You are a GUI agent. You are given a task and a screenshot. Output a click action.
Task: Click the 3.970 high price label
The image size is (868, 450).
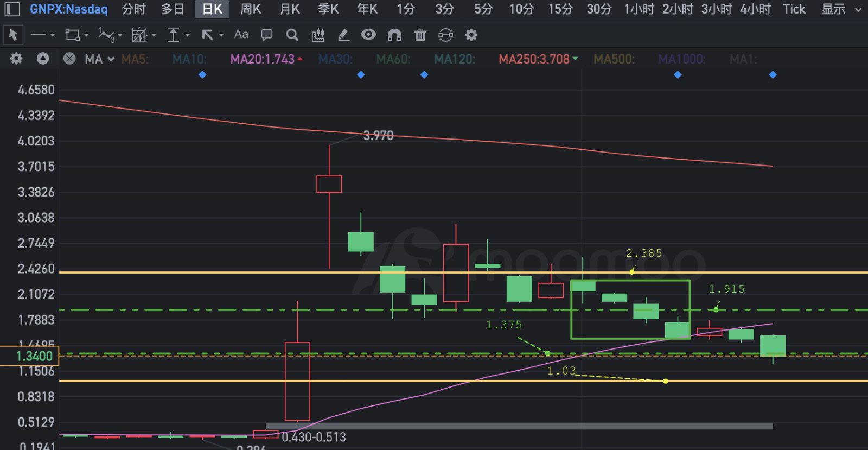pos(378,135)
